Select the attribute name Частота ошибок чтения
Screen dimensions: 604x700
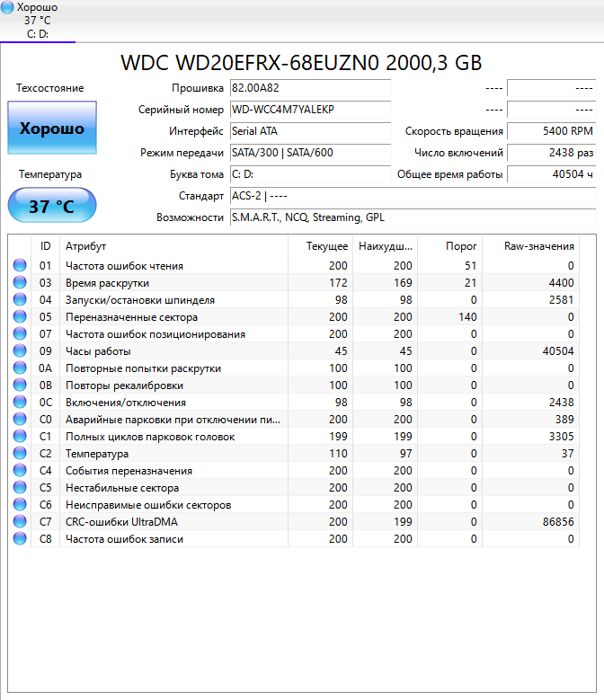(x=124, y=266)
